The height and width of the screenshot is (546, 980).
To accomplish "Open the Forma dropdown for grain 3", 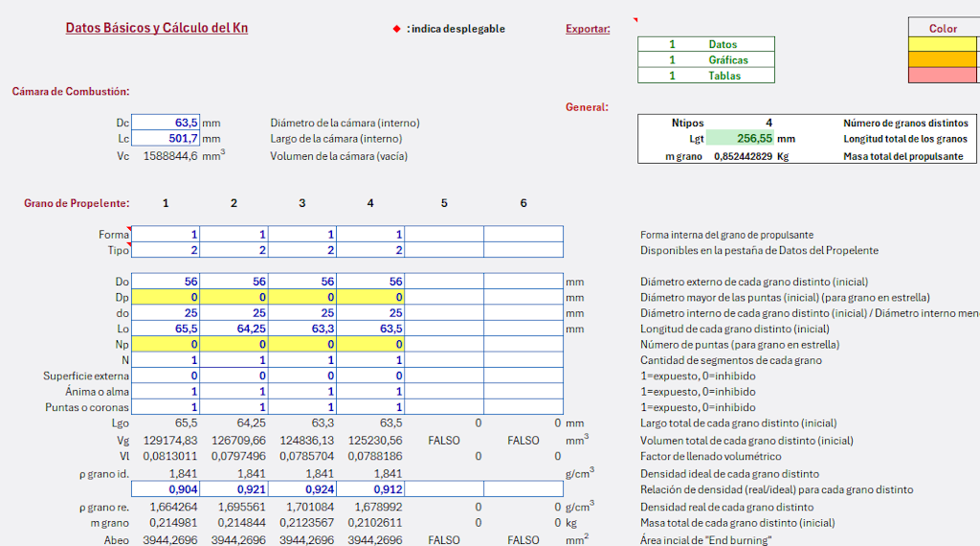I will pos(301,235).
